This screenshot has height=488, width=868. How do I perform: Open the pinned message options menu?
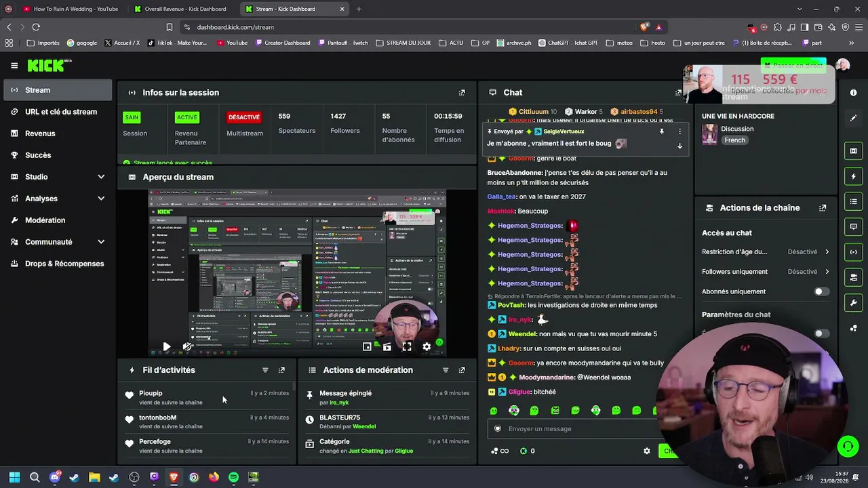pyautogui.click(x=679, y=131)
